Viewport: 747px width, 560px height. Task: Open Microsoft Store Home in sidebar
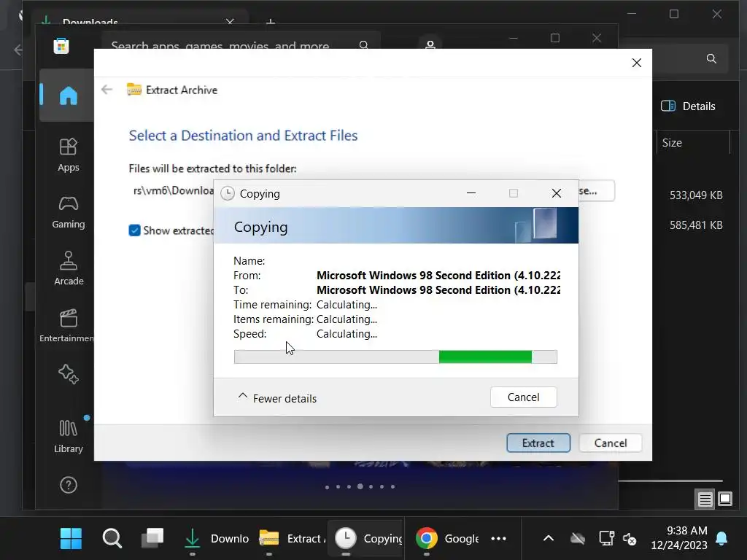(68, 96)
